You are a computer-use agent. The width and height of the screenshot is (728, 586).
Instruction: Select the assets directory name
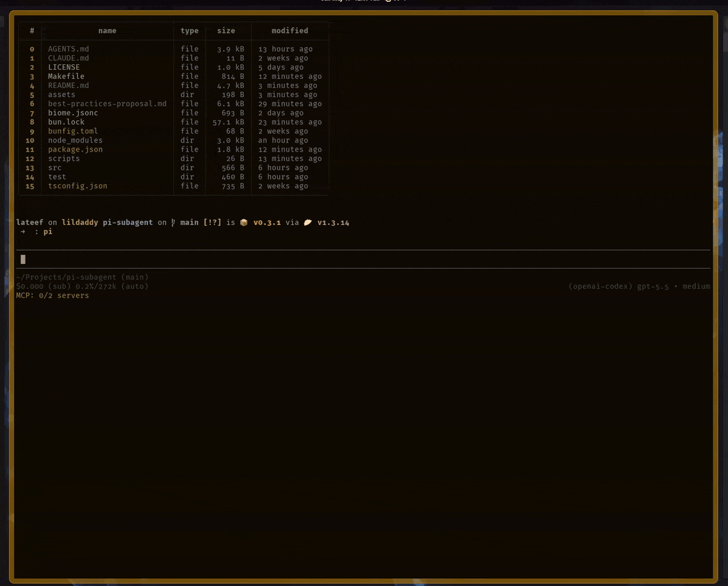pos(62,95)
